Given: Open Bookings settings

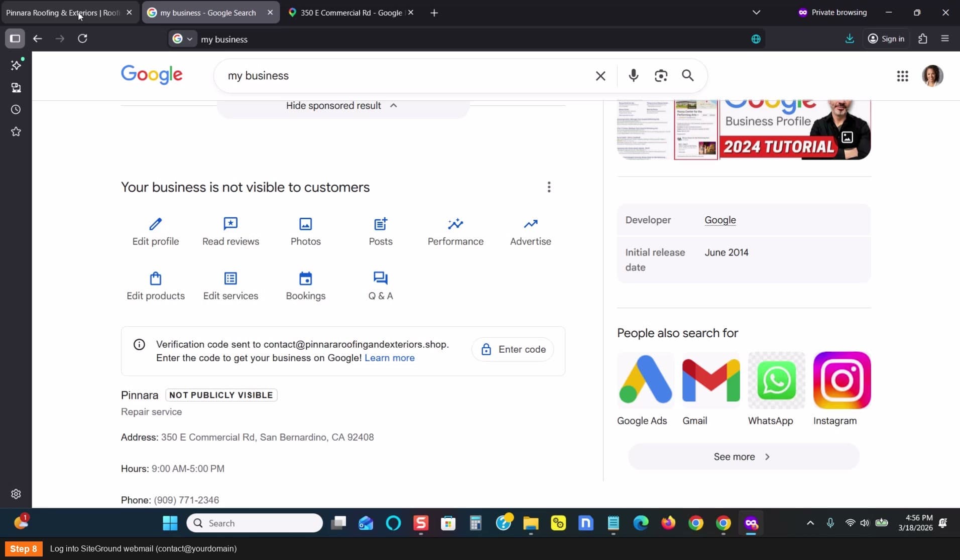Looking at the screenshot, I should pos(305,287).
